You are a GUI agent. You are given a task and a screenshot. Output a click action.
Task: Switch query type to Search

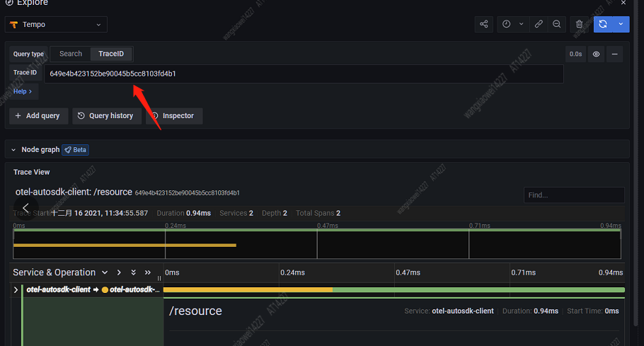click(71, 54)
